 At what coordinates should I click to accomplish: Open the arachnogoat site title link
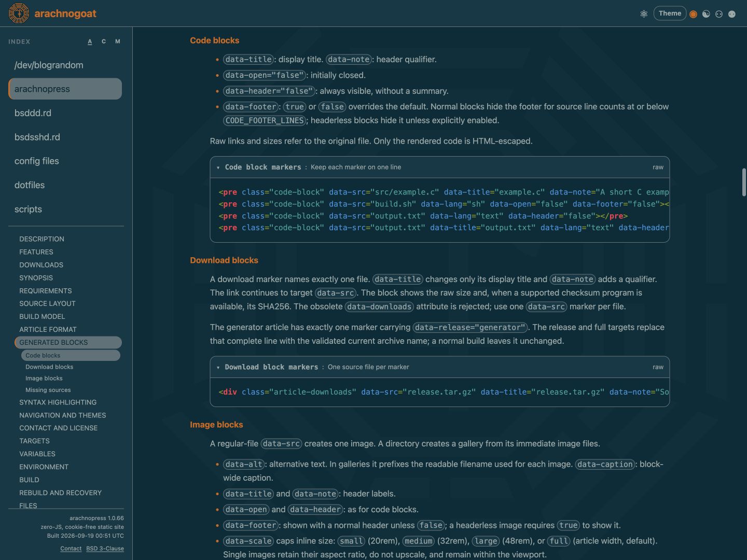pyautogui.click(x=65, y=13)
